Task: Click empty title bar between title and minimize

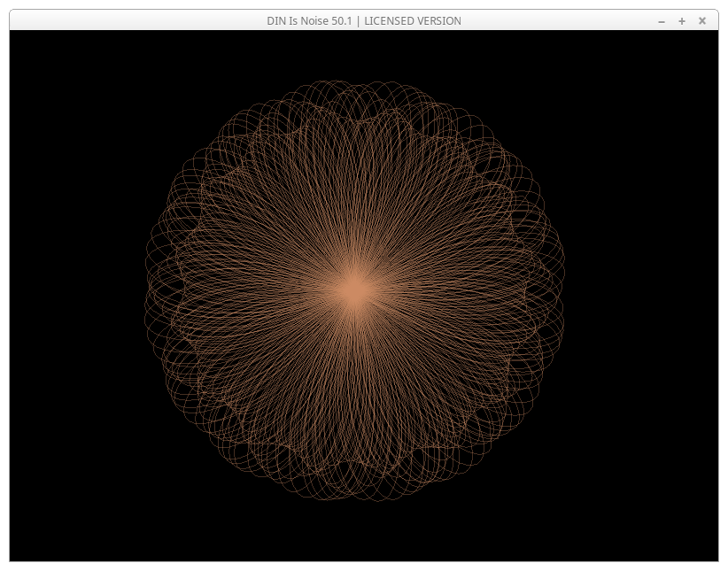Action: click(x=558, y=20)
